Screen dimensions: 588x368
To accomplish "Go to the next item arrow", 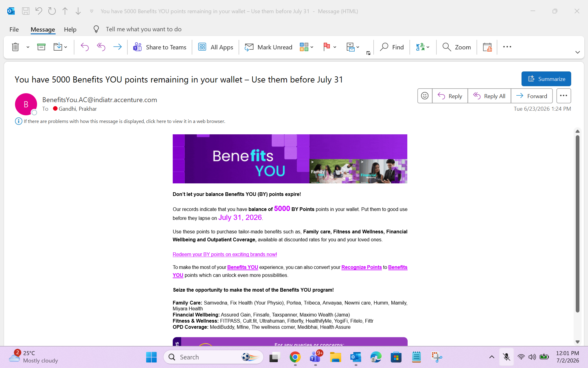I will [78, 11].
